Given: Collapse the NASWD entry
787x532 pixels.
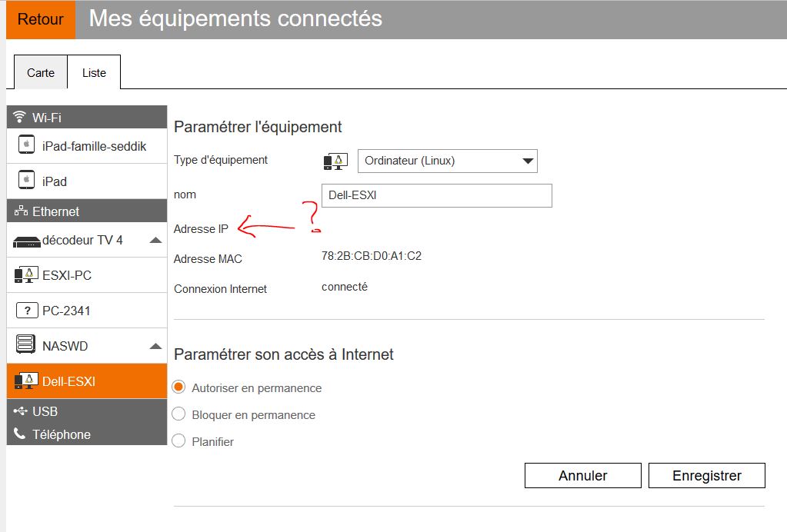Looking at the screenshot, I should click(x=155, y=344).
